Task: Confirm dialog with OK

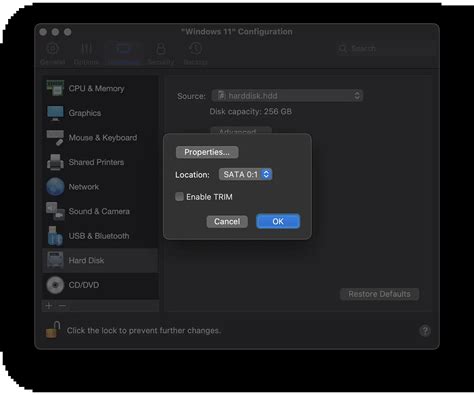Action: tap(278, 221)
